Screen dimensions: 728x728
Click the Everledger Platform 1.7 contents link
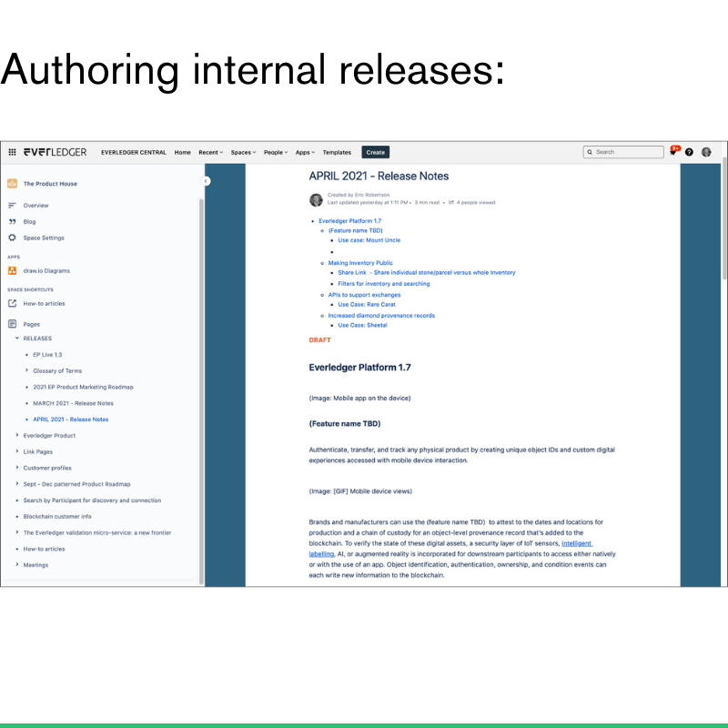[x=350, y=221]
